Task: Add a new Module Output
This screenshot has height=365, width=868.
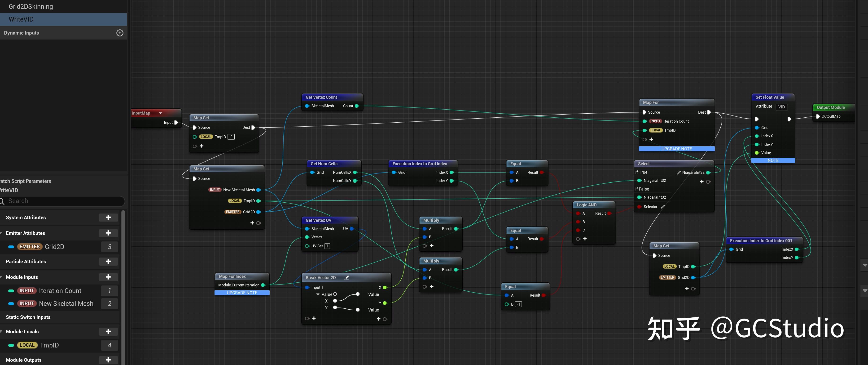Action: pyautogui.click(x=108, y=360)
